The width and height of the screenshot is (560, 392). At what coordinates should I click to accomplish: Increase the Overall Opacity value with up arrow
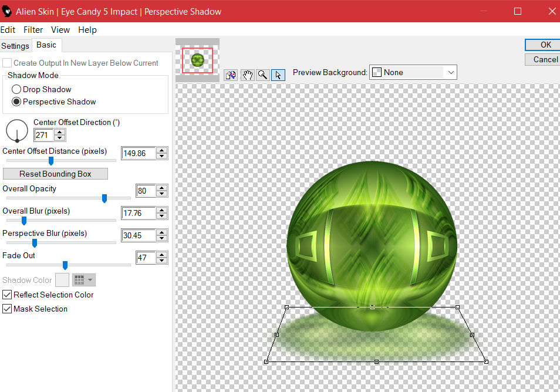162,188
